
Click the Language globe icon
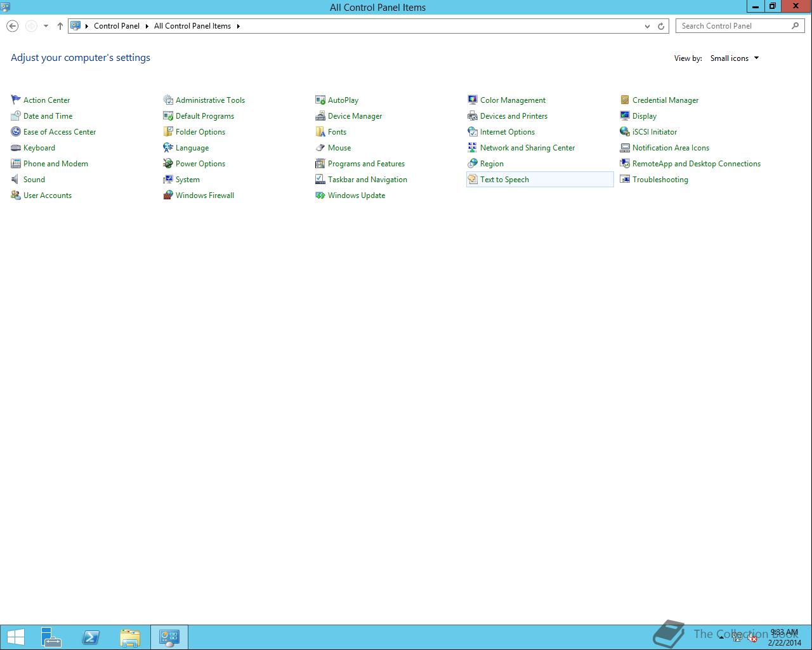coord(168,147)
